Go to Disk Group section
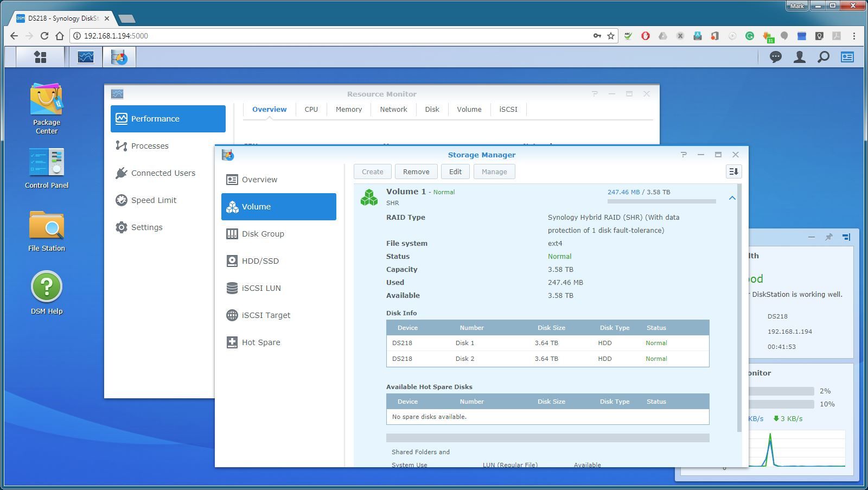Screen dimensions: 868x490 [x=279, y=234]
